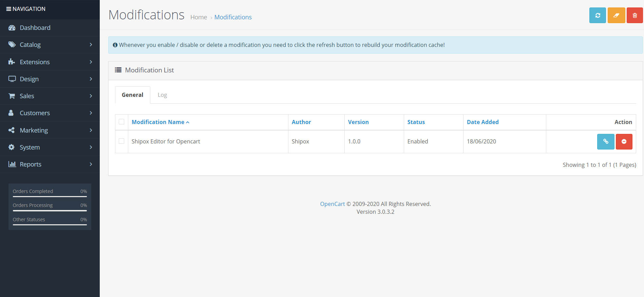Screen dimensions: 644x297
Task: Click the Design monitor icon
Action: [12, 79]
